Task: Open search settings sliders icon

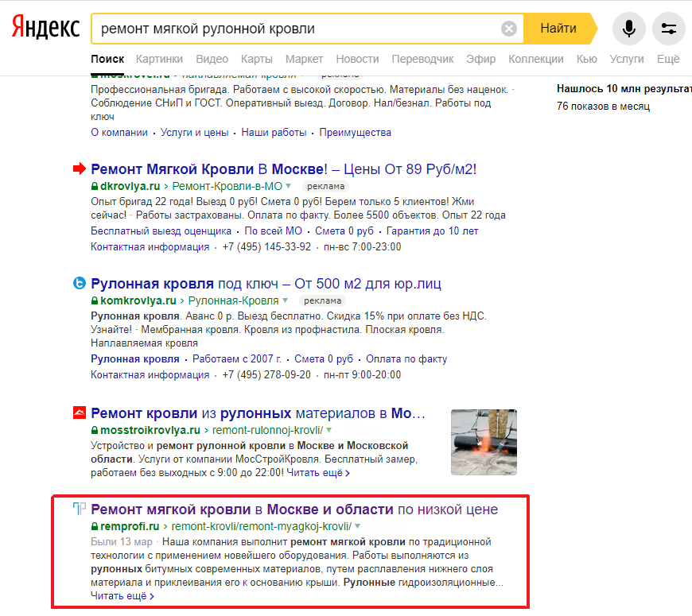Action: (x=669, y=29)
